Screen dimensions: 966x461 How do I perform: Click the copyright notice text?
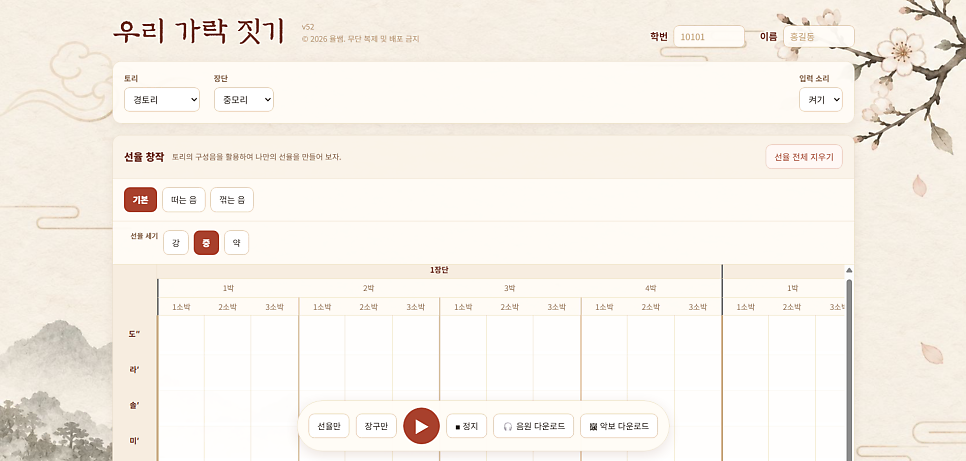360,39
